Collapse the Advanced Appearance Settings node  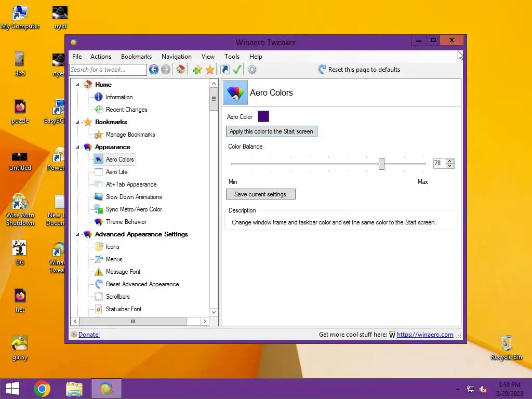pos(77,234)
